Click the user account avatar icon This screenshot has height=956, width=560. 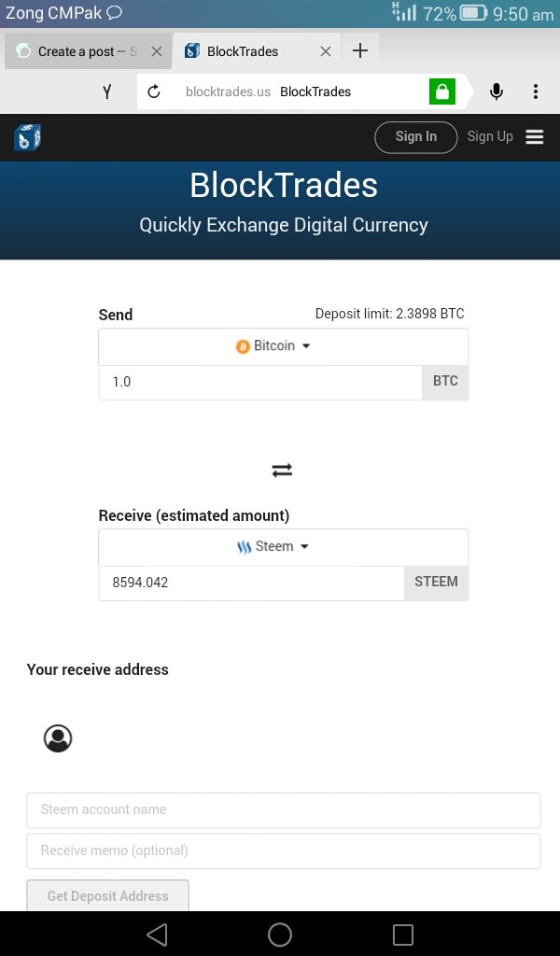pos(58,738)
